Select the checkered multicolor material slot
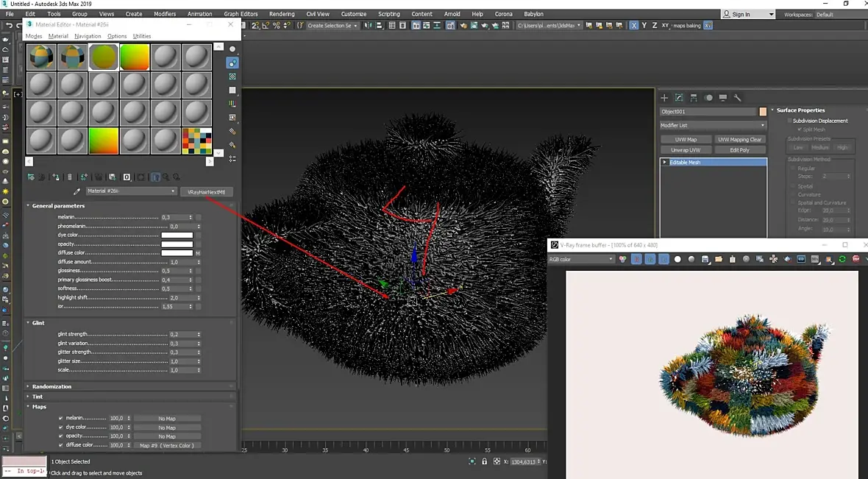Image resolution: width=868 pixels, height=479 pixels. [x=197, y=141]
